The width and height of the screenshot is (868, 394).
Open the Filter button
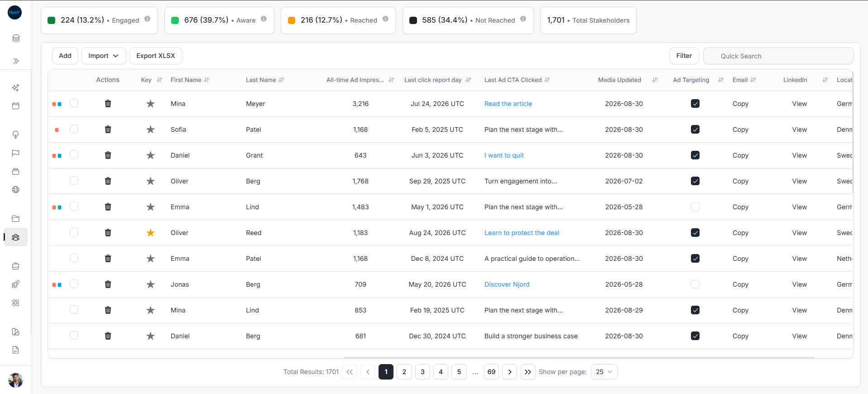point(684,56)
